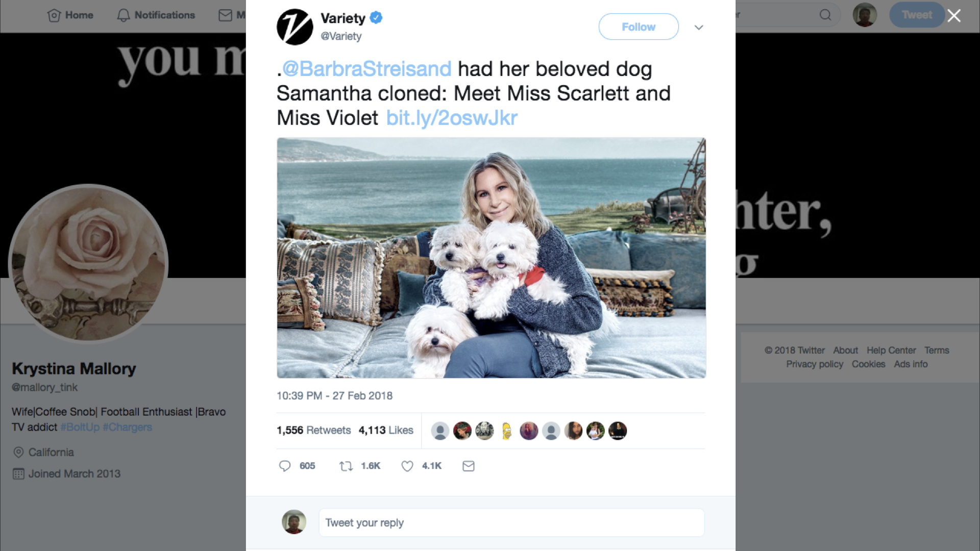Open Variety's profile avatar logo
The image size is (980, 551).
(295, 27)
